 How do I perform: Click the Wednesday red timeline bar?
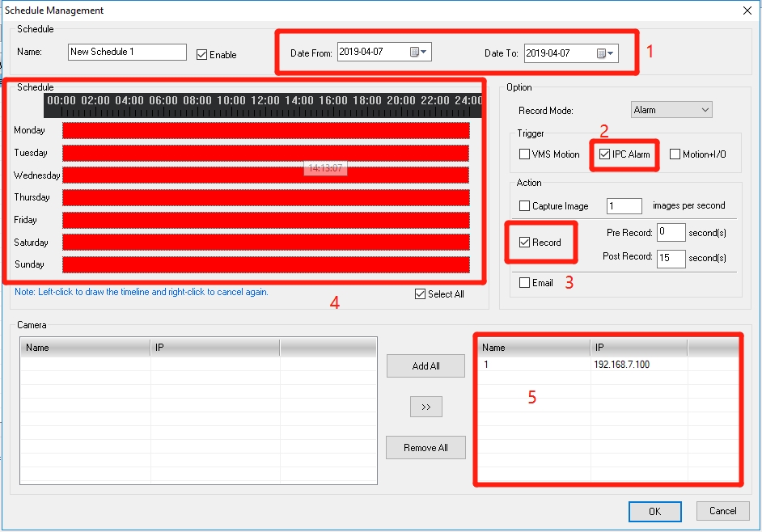pos(265,175)
